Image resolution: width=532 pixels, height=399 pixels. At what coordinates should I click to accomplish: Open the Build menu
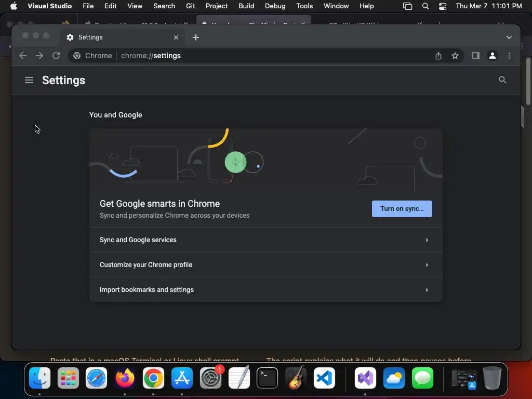[x=246, y=6]
